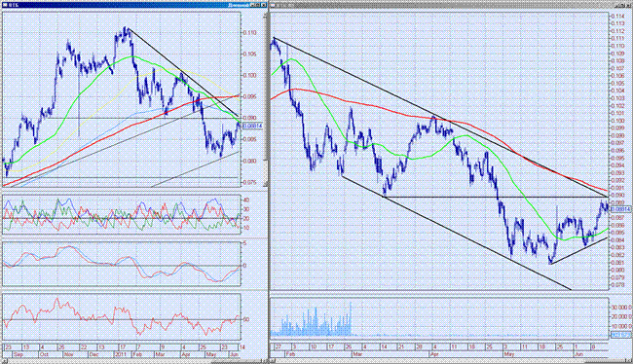Click the RTS chart window icon
633x364 pixels.
[x=5, y=5]
